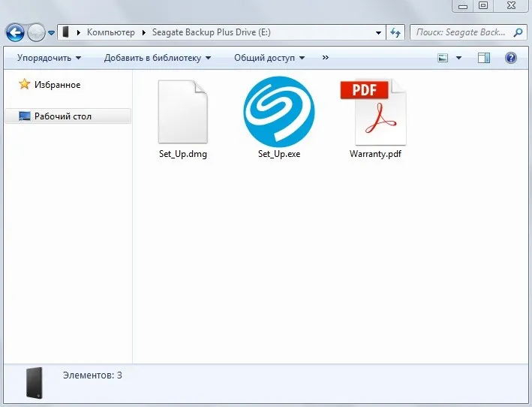Image resolution: width=532 pixels, height=407 pixels.
Task: Select the Warranty.pdf PDF icon
Action: point(374,112)
